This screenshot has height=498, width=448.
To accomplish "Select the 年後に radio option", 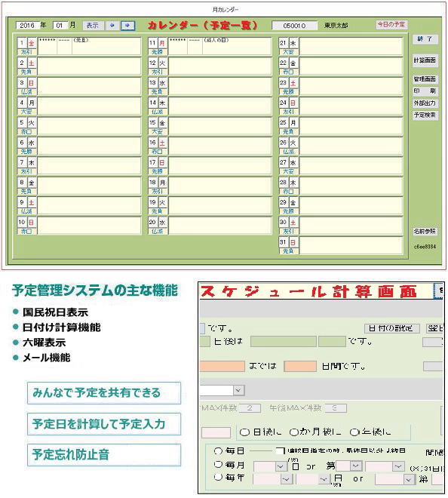I will [x=354, y=432].
